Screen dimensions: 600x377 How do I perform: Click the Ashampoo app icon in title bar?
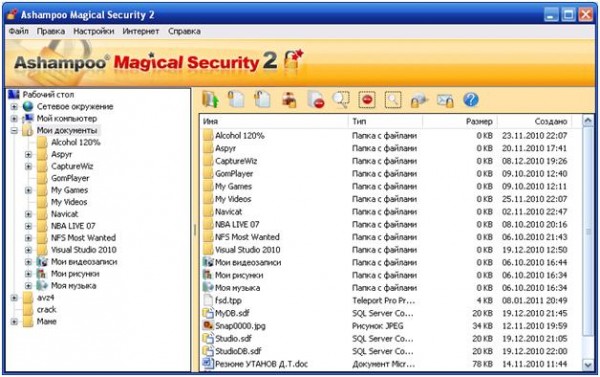12,15
